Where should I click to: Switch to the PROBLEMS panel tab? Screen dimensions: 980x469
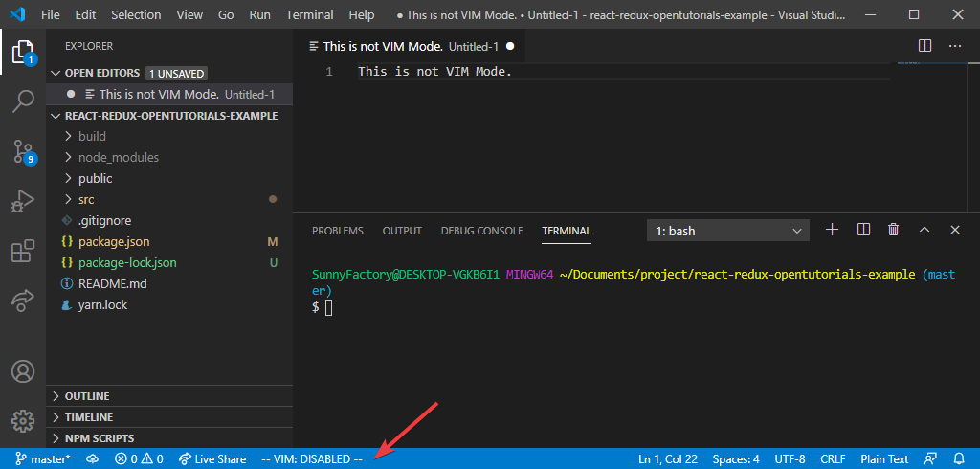click(338, 231)
